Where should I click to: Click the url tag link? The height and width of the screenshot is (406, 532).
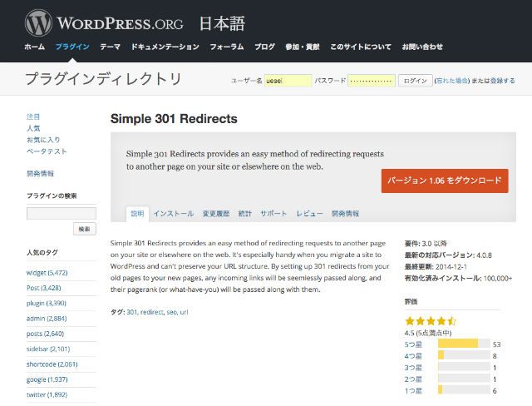pos(184,312)
